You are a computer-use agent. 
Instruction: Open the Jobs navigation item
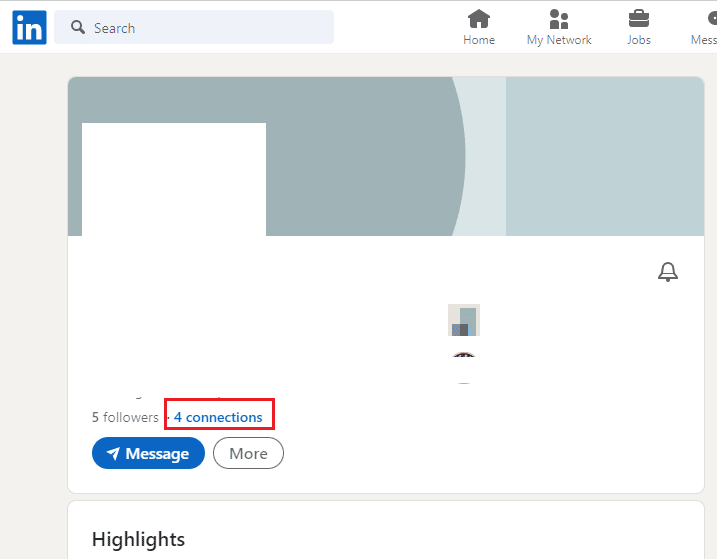coord(639,27)
